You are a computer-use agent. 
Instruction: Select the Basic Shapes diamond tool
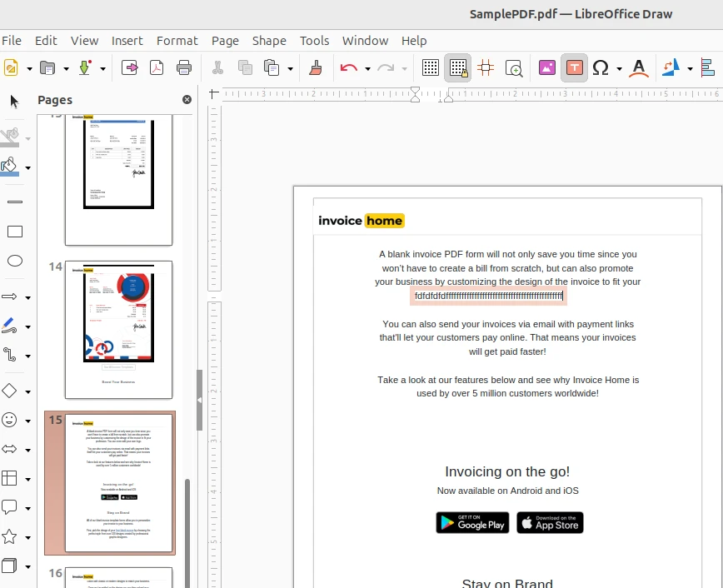tap(10, 391)
